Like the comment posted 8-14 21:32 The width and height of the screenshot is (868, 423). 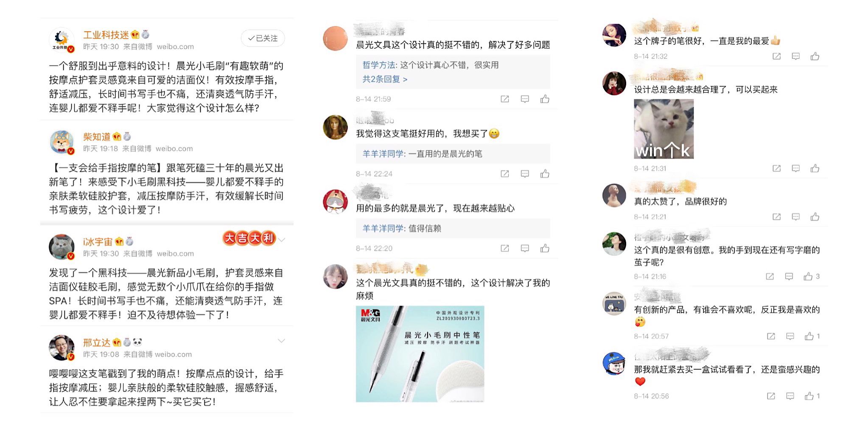tap(815, 56)
